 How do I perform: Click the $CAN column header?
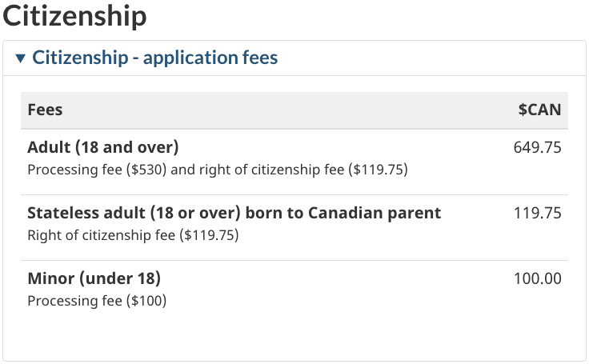(539, 110)
